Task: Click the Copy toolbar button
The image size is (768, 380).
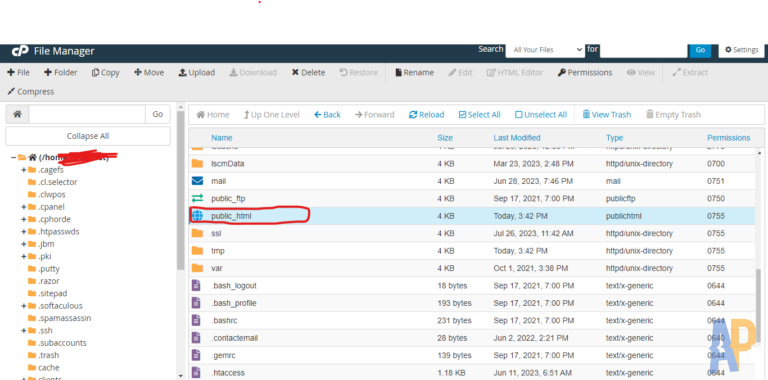Action: [105, 72]
